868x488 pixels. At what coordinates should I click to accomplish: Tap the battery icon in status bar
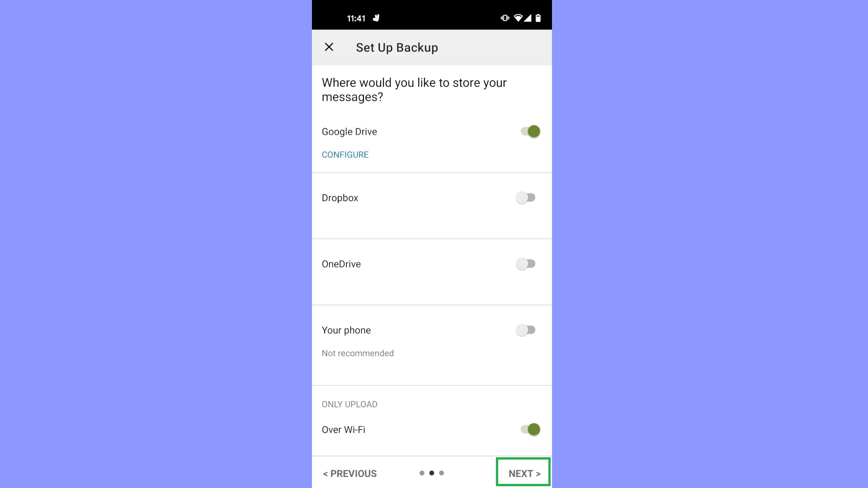coord(537,18)
